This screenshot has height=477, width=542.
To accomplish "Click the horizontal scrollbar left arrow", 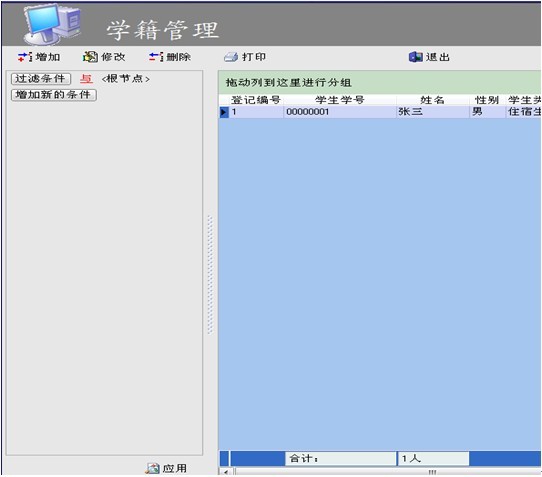I will (226, 472).
